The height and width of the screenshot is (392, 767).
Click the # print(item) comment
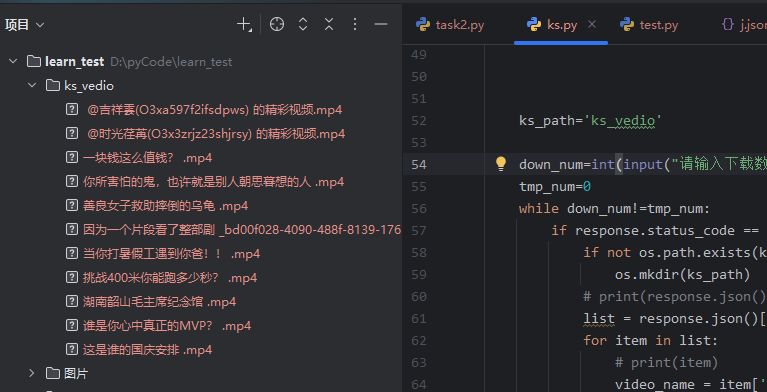(666, 363)
